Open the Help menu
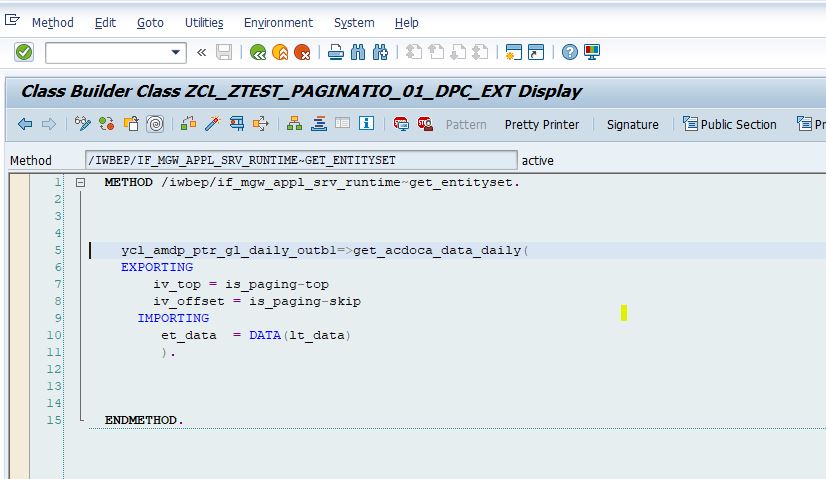This screenshot has width=826, height=479. pos(407,23)
